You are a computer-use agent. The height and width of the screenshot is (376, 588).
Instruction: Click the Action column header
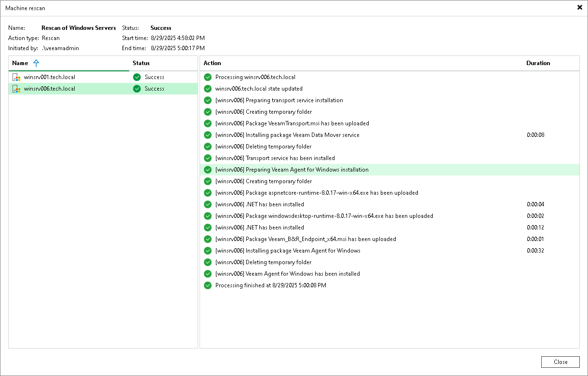pos(361,63)
